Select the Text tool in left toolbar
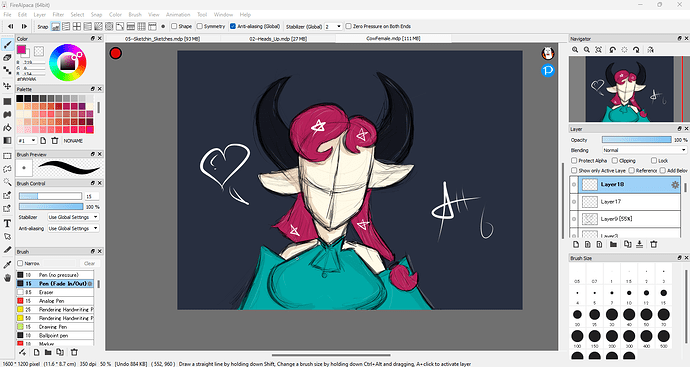The width and height of the screenshot is (690, 367). pyautogui.click(x=7, y=223)
